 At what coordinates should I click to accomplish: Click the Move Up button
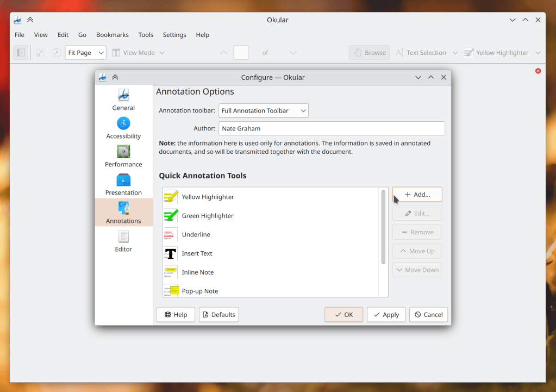point(417,251)
